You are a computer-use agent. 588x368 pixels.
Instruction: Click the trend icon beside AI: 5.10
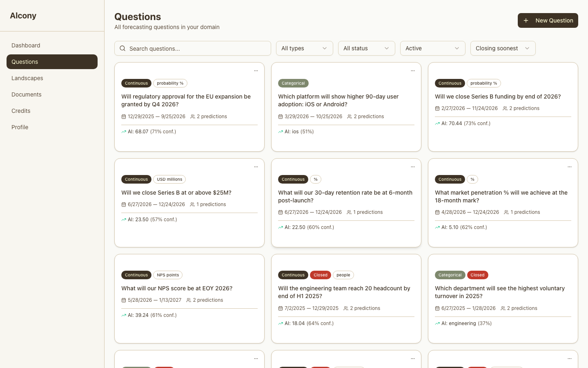tap(437, 227)
